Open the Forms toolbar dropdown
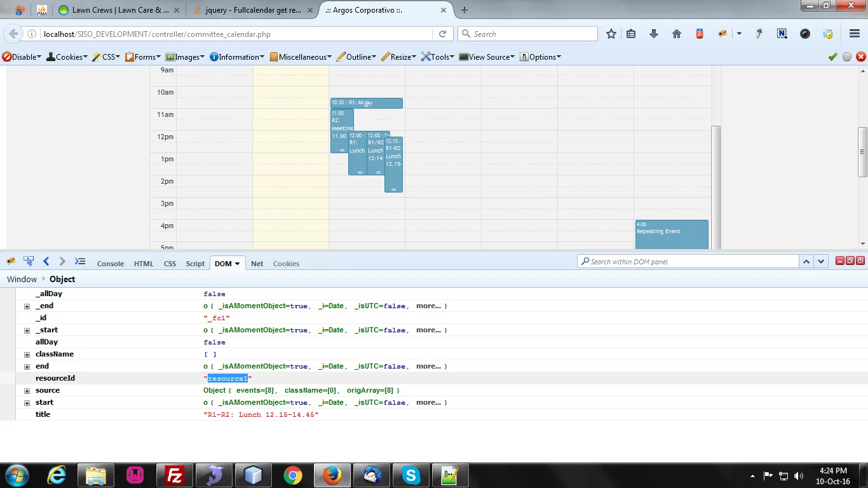The width and height of the screenshot is (868, 488). click(x=144, y=57)
